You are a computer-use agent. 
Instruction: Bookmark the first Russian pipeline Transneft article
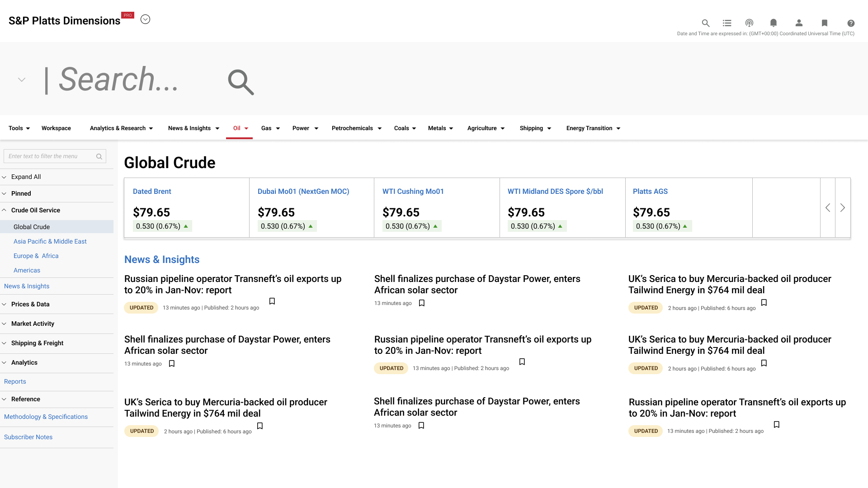click(x=272, y=301)
